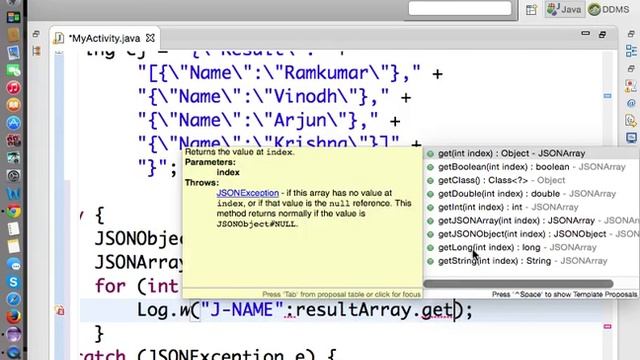
Task: Open Microsoft Word from the dock
Action: point(13,193)
